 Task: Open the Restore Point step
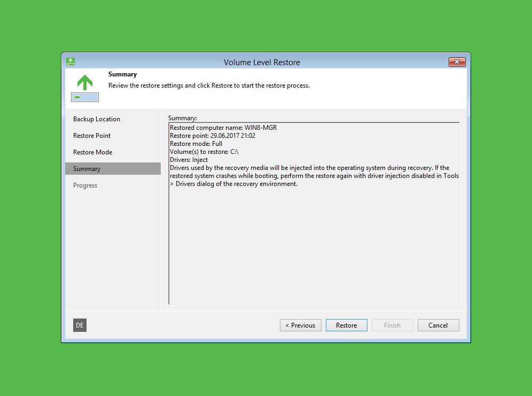(x=92, y=136)
